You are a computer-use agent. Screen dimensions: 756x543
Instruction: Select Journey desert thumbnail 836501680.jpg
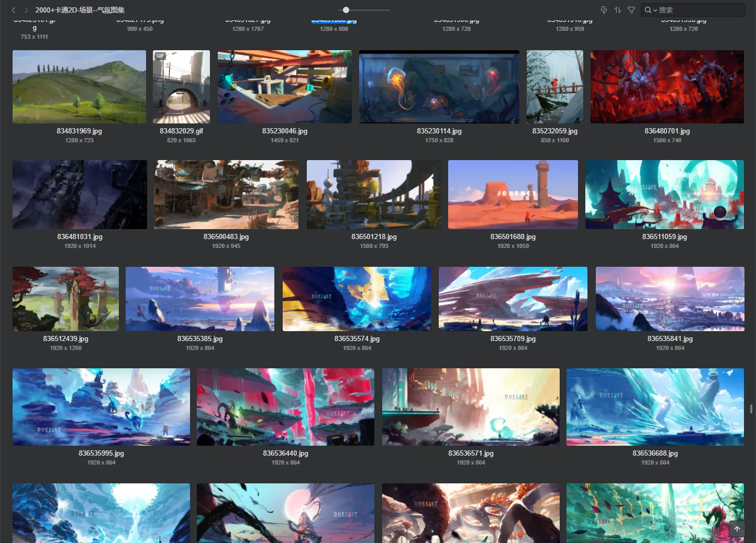(x=513, y=195)
